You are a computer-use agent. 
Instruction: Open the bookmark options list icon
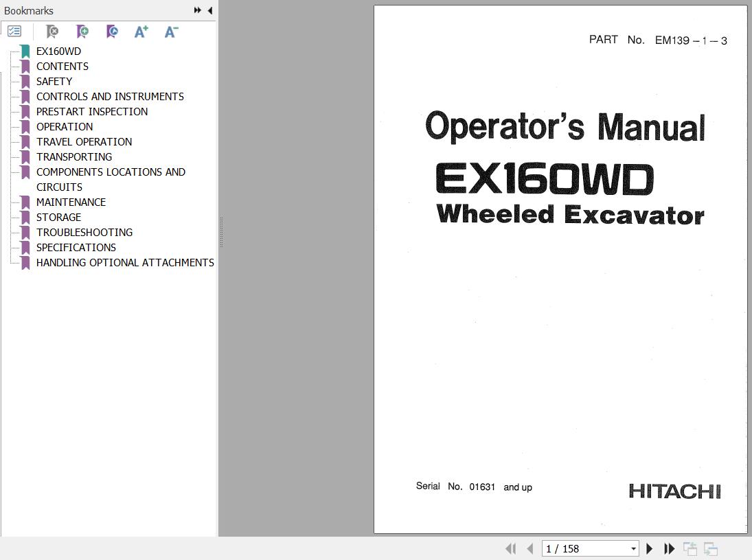pos(14,32)
